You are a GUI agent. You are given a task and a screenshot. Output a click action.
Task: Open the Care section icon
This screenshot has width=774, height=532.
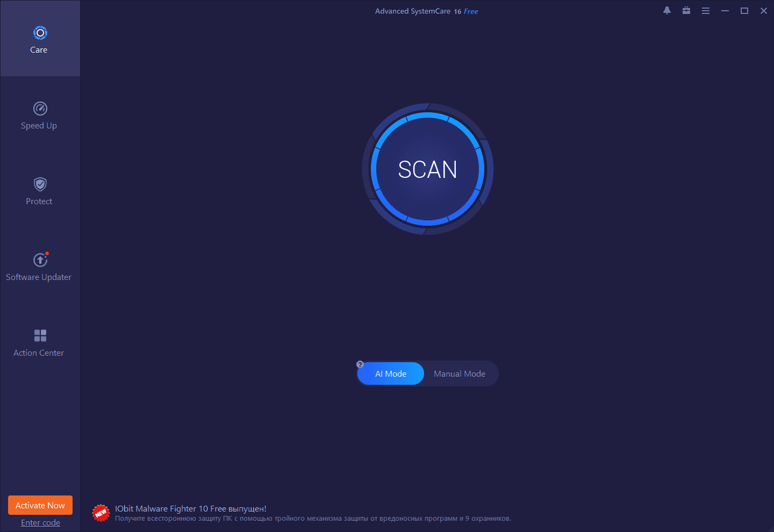pos(40,33)
